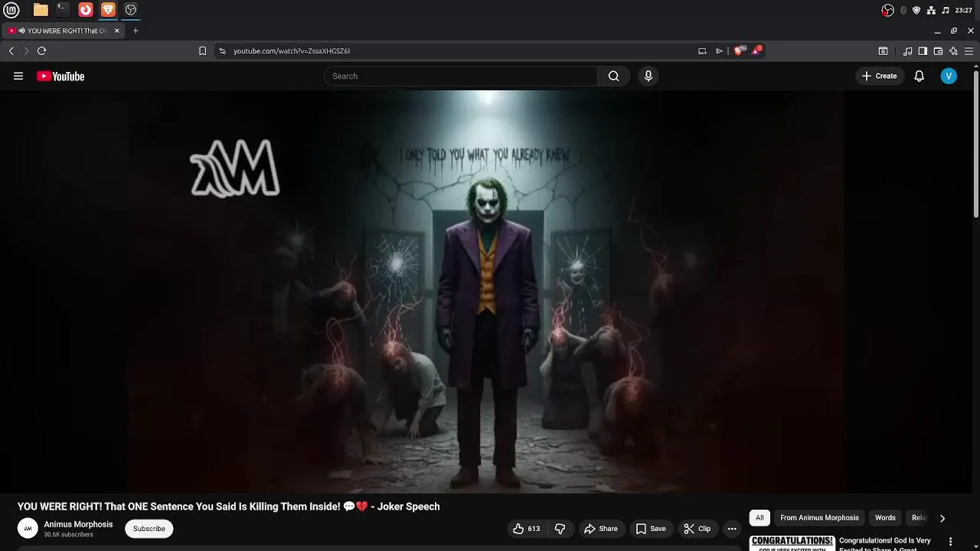This screenshot has width=980, height=551.
Task: Open the network tray icon
Action: pyautogui.click(x=931, y=10)
